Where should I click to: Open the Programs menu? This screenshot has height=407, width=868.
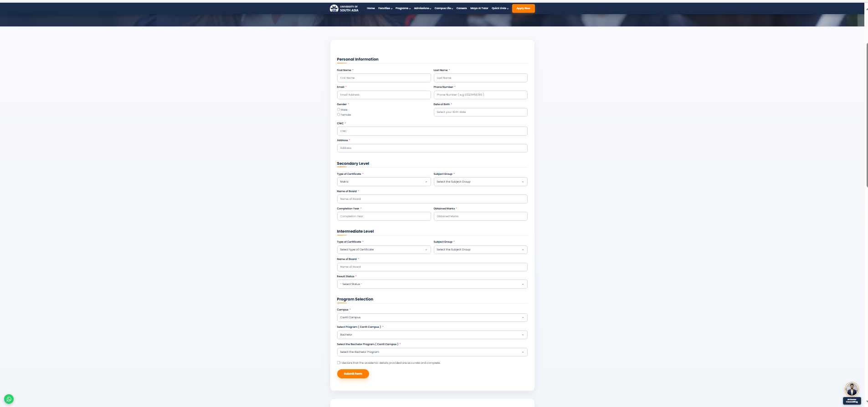click(x=403, y=8)
